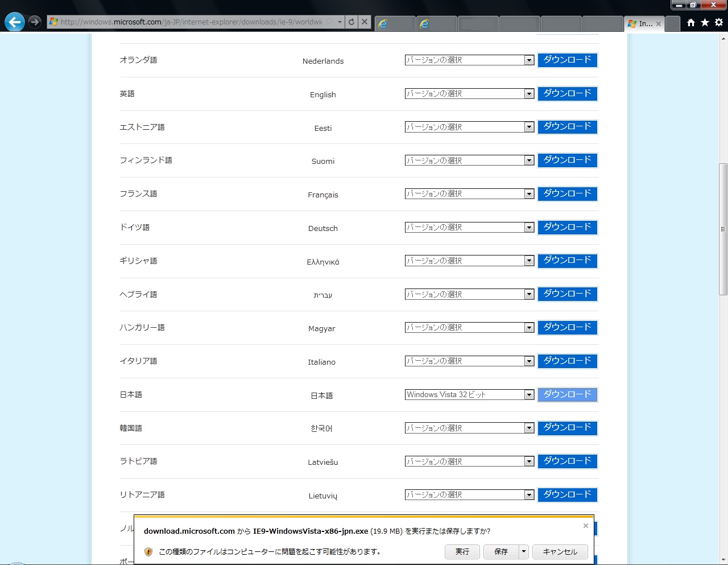728x565 pixels.
Task: Open version dropdown for Français
Action: (x=470, y=194)
